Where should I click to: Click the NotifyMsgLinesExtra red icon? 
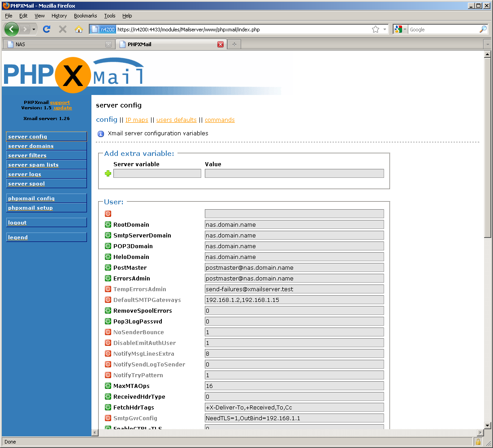pos(108,353)
